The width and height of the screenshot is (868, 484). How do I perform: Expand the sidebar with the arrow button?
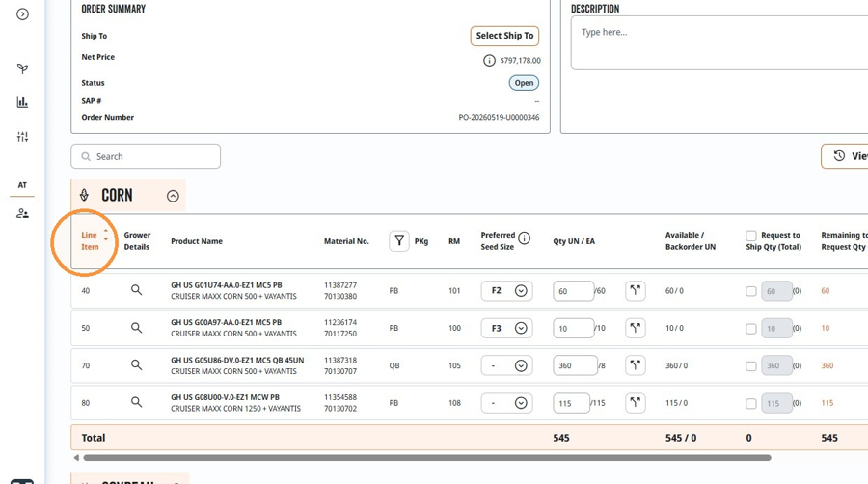(x=22, y=14)
